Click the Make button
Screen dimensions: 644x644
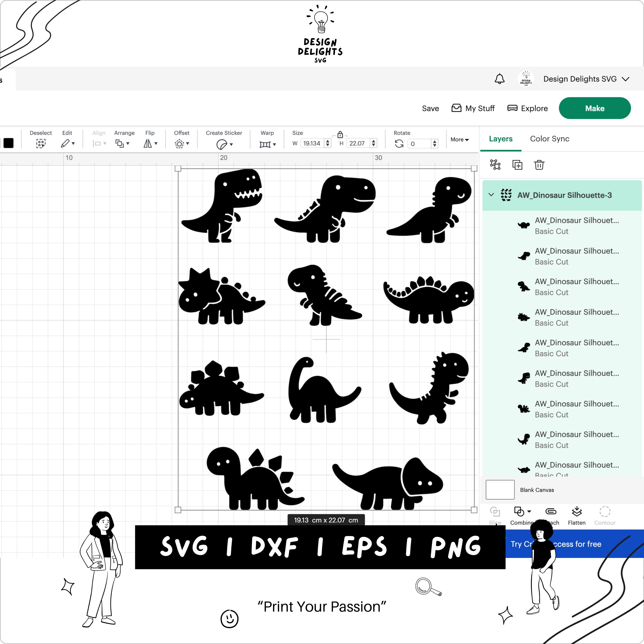(595, 108)
